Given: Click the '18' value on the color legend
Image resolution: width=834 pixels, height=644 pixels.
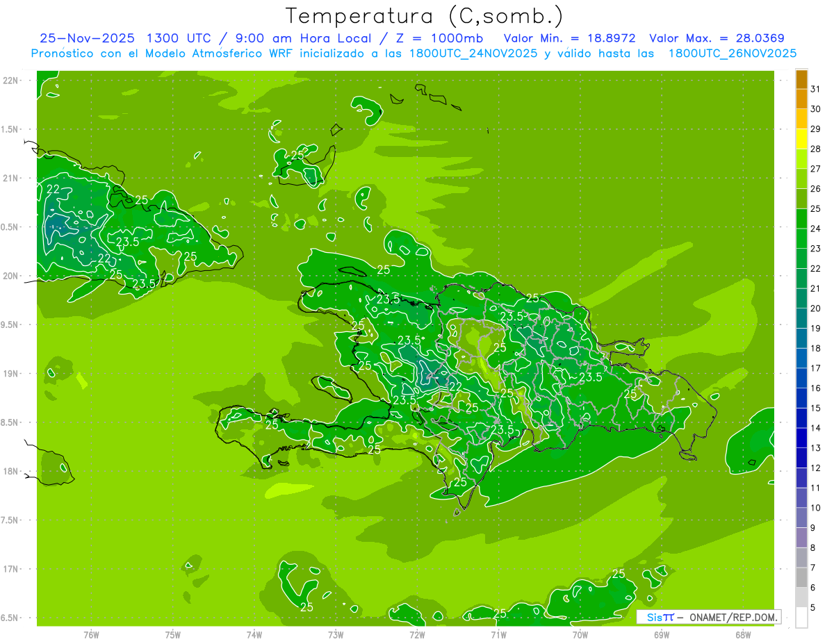Looking at the screenshot, I should pyautogui.click(x=816, y=348).
